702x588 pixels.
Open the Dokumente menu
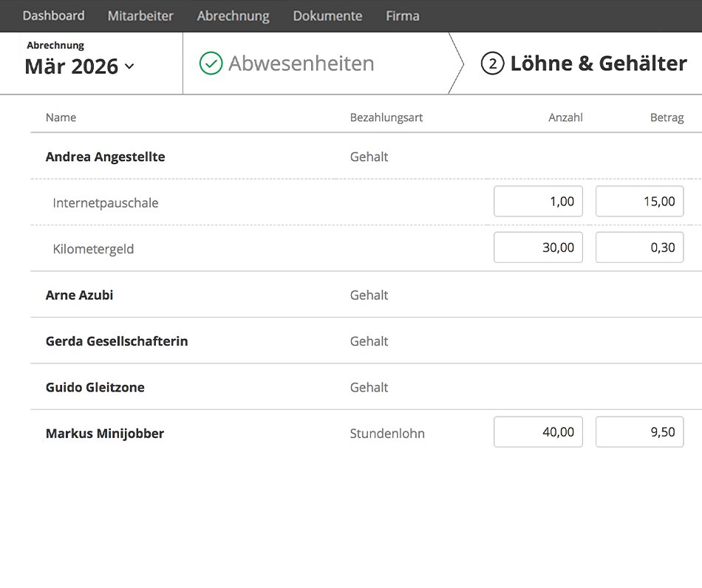coord(327,16)
